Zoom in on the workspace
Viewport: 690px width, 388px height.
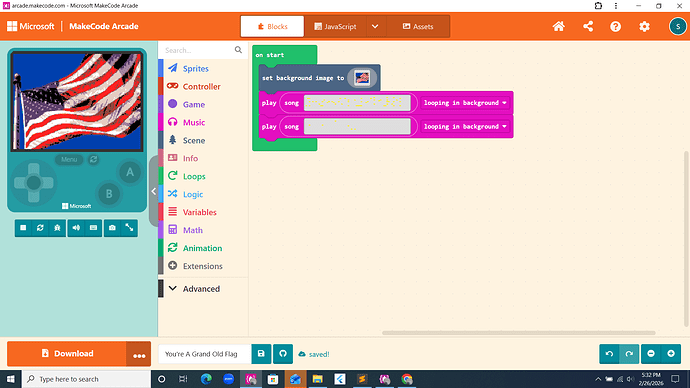coord(671,354)
